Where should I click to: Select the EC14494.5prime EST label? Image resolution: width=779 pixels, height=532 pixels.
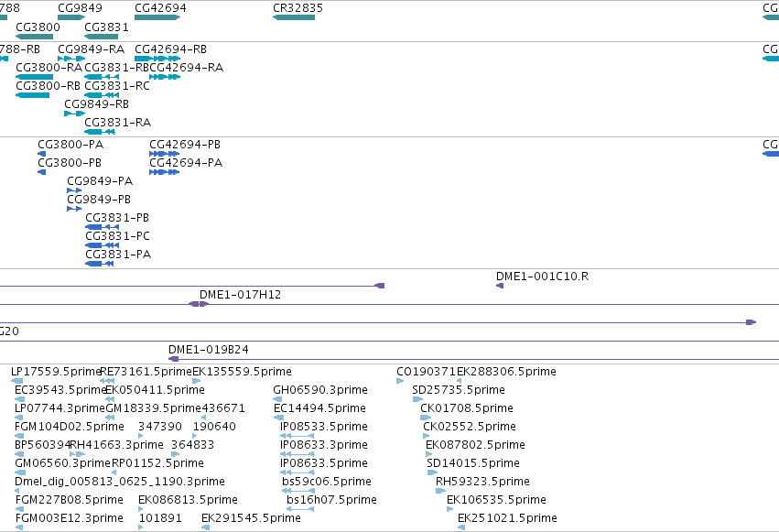(x=320, y=408)
